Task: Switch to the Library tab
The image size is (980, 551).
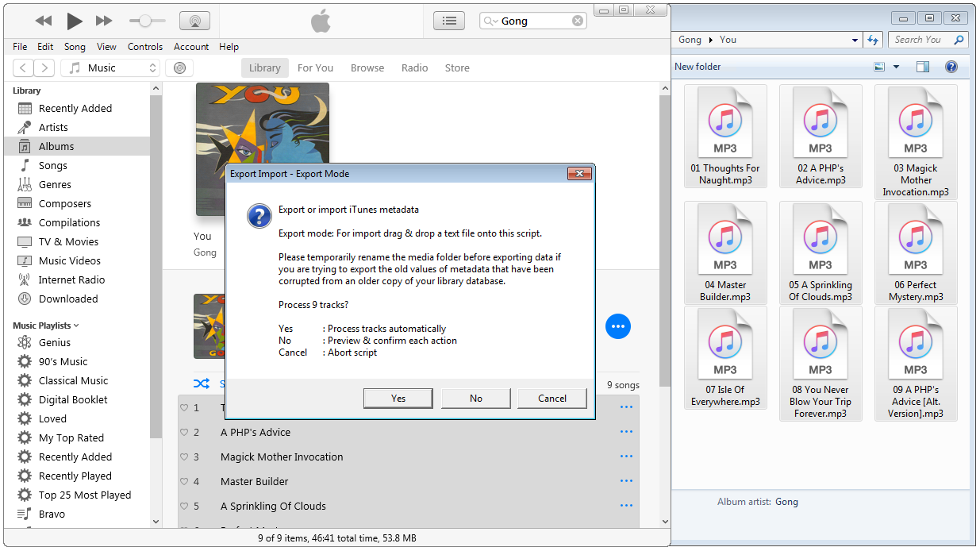Action: click(x=264, y=68)
